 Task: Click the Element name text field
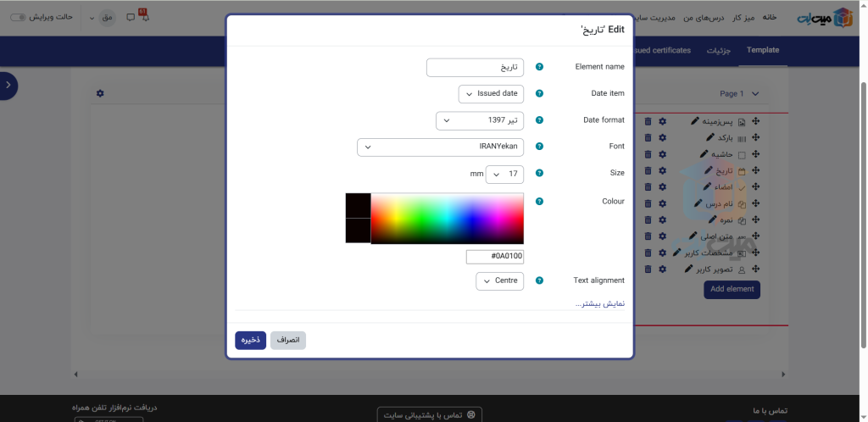click(475, 67)
